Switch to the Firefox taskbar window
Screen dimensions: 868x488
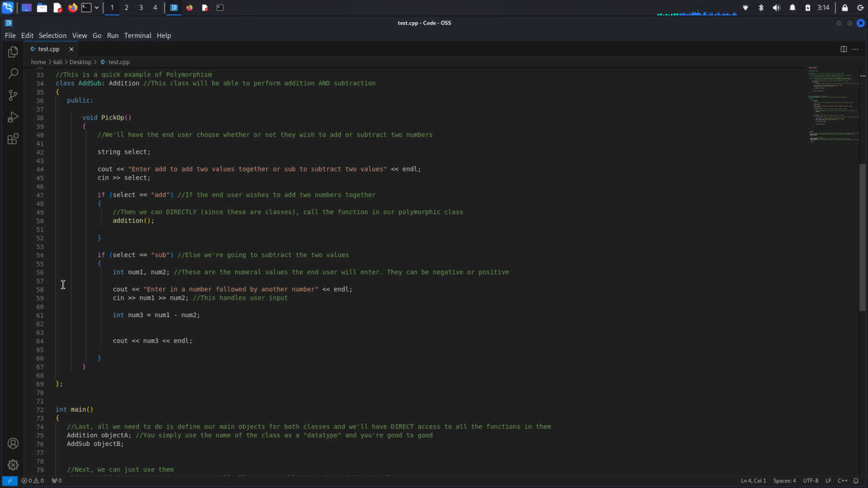click(x=190, y=8)
